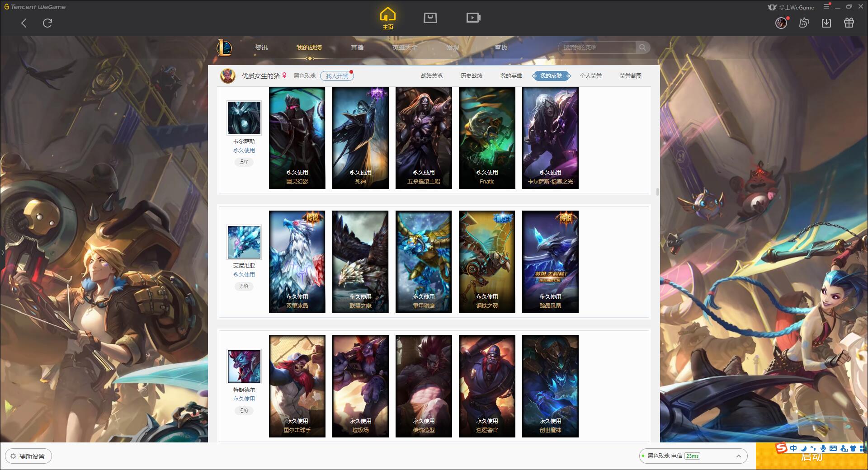This screenshot has height=470, width=868.
Task: Click the 特朗德尔 champion portrait
Action: [x=244, y=367]
